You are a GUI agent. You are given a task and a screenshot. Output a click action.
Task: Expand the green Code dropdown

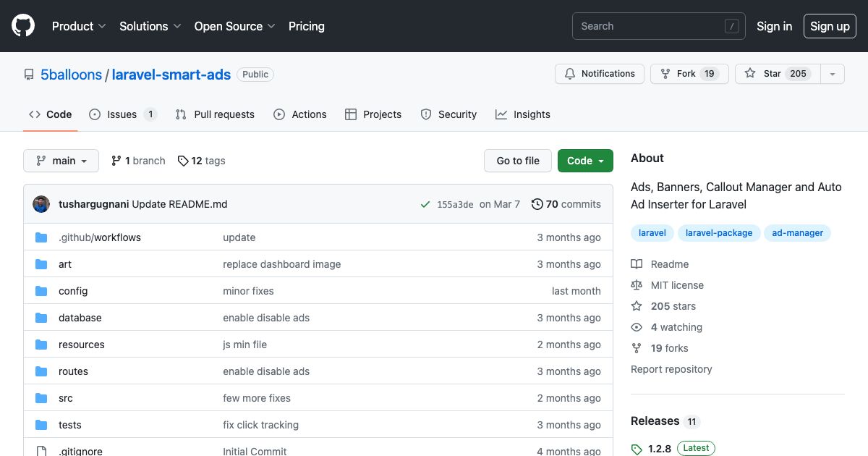pyautogui.click(x=585, y=161)
